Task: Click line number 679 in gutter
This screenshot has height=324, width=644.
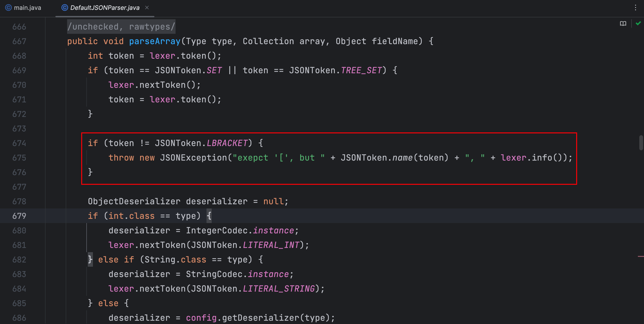Action: coord(19,216)
